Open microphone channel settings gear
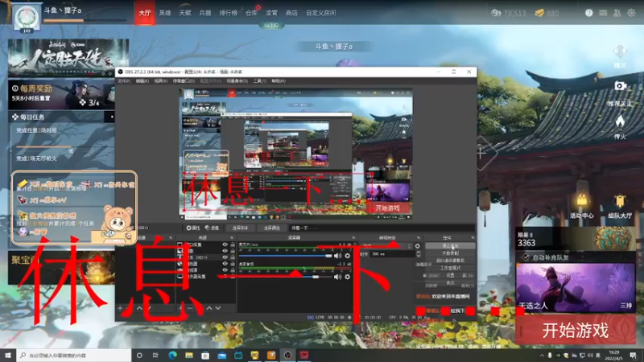The height and width of the screenshot is (362, 644). click(x=348, y=256)
